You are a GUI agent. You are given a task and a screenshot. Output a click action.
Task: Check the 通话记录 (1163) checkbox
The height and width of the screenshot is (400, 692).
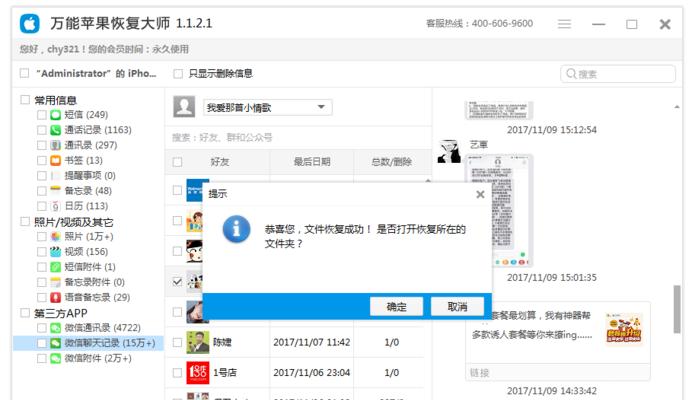pos(41,130)
